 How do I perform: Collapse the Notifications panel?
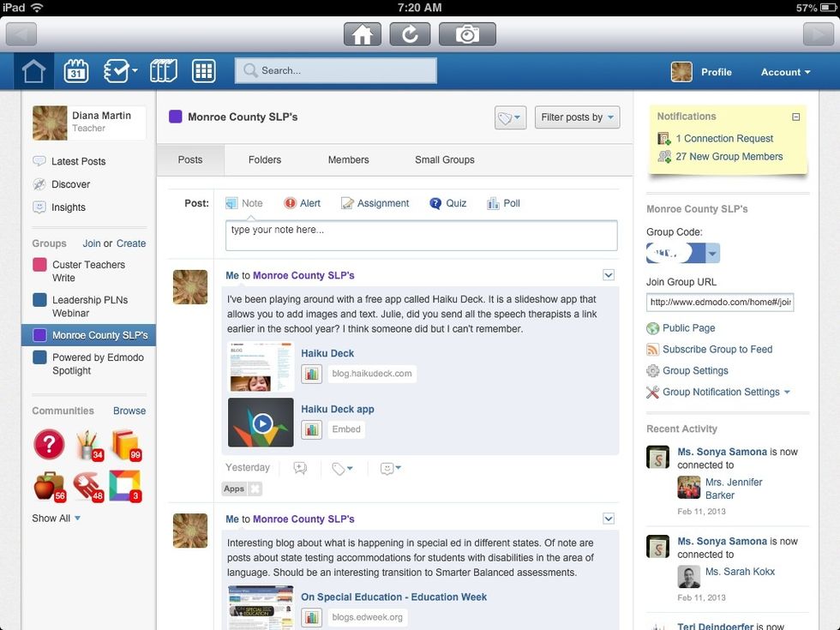coord(796,117)
